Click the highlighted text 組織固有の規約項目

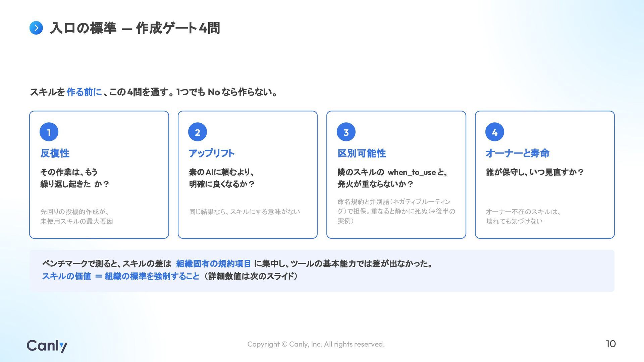coord(214,264)
